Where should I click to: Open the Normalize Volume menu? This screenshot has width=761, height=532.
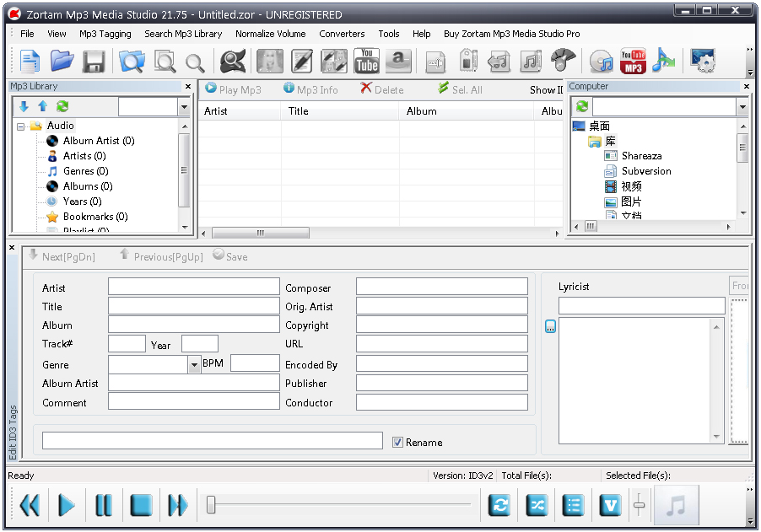[x=270, y=34]
